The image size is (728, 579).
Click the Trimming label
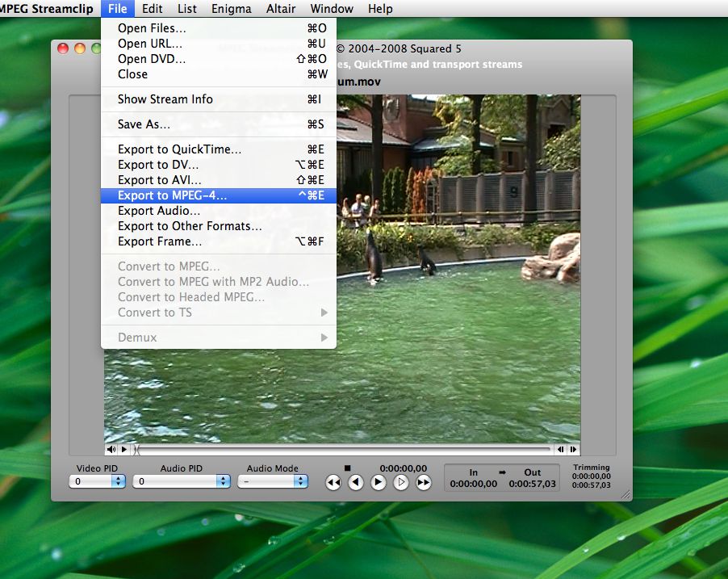592,468
